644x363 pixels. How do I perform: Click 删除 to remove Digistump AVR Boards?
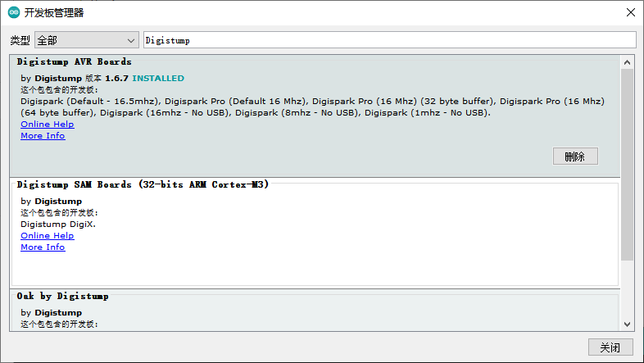point(575,156)
